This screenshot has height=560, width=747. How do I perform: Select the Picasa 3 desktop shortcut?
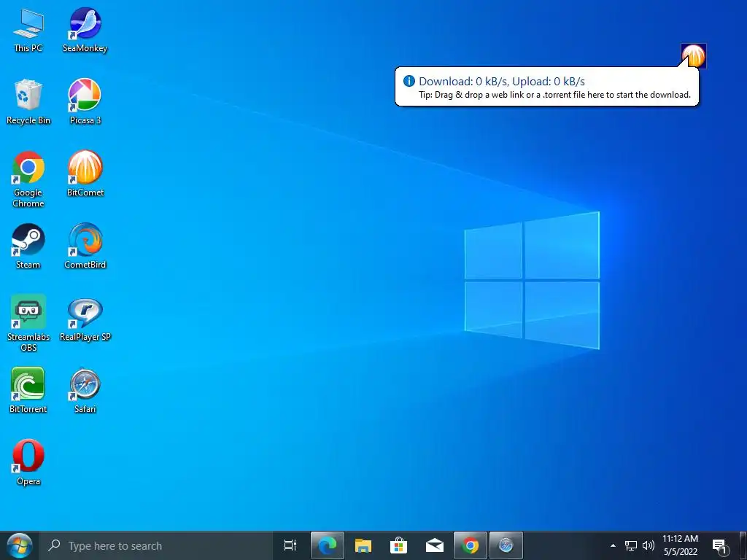pos(85,102)
